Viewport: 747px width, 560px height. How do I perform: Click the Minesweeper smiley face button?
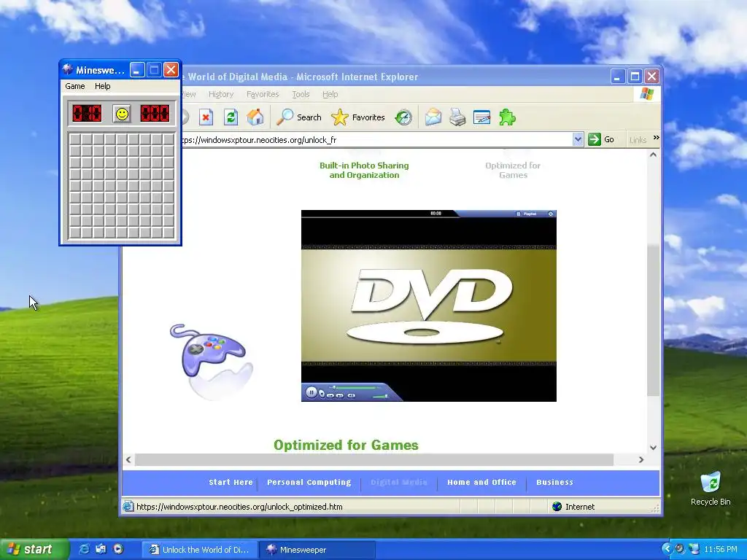pyautogui.click(x=122, y=114)
